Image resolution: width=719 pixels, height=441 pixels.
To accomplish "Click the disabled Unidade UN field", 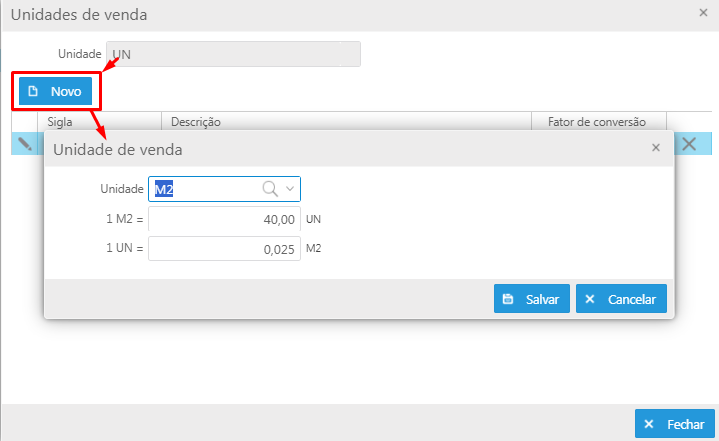I will (x=233, y=54).
